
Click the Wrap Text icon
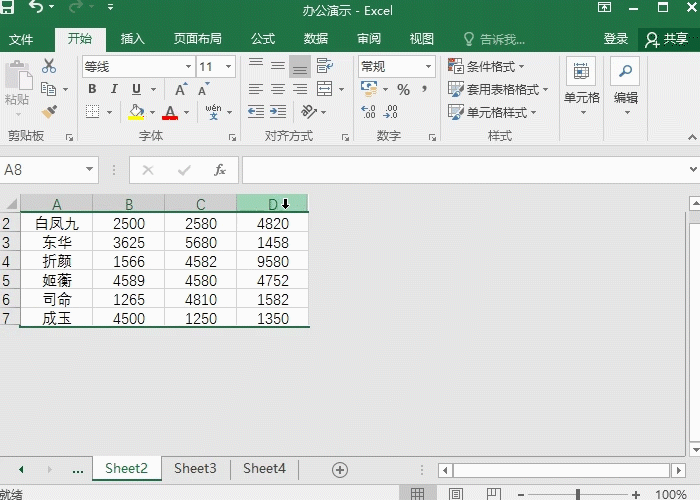click(x=325, y=66)
